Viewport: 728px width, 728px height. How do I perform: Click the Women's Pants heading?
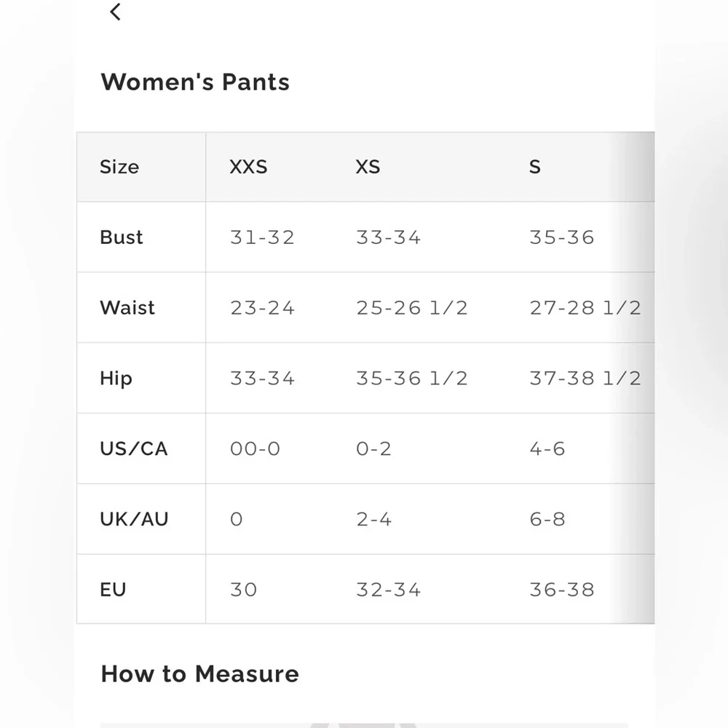pos(195,82)
